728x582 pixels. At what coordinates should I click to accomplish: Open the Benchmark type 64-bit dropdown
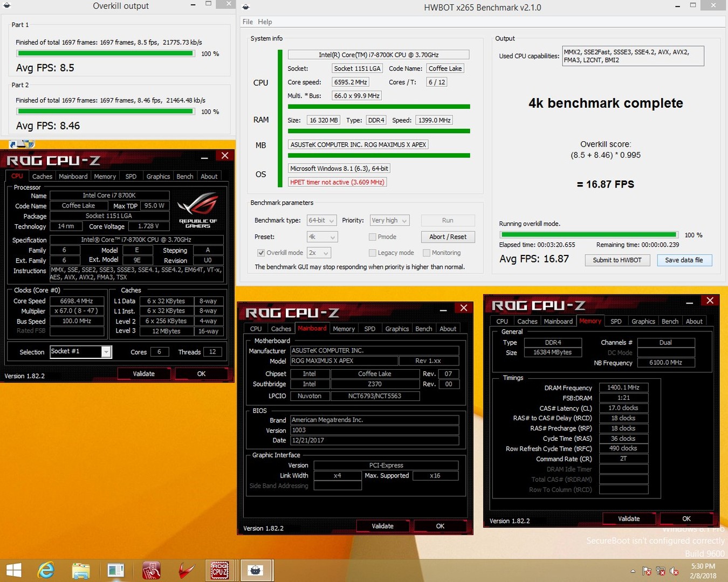321,220
